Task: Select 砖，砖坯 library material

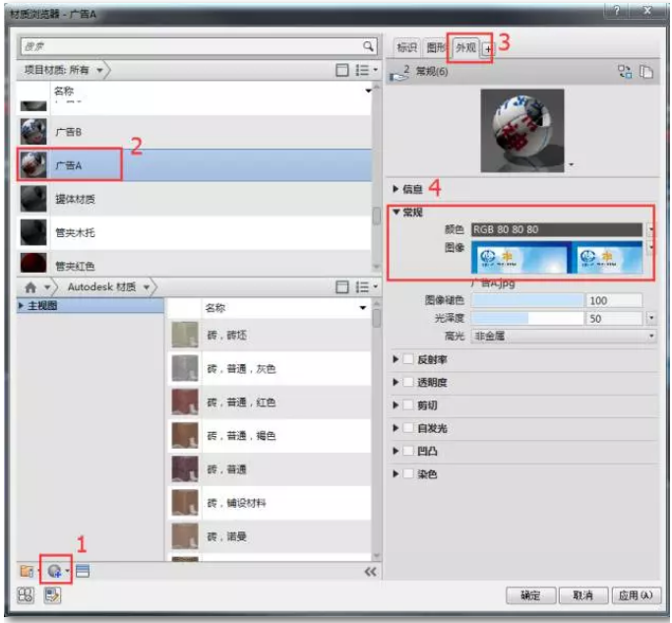Action: (270, 335)
